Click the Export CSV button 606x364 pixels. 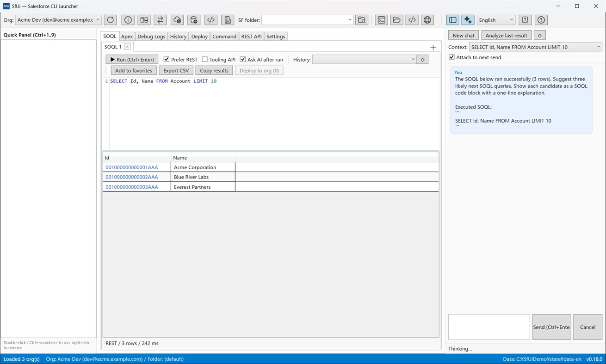pos(176,70)
